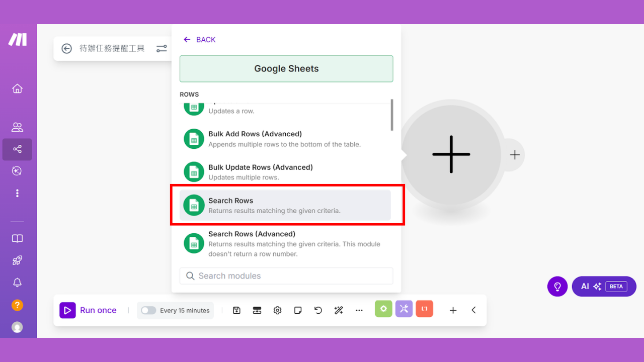644x362 pixels.
Task: Click the magic wand auto-align icon
Action: (x=339, y=310)
